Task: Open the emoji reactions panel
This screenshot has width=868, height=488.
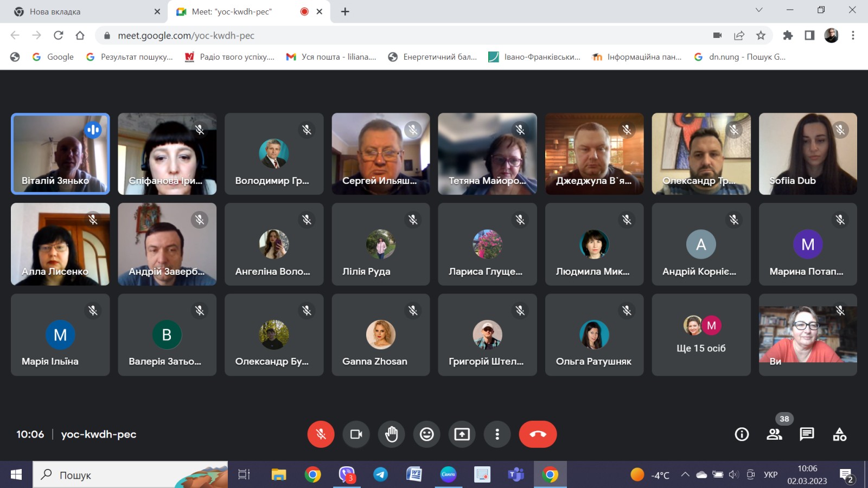Action: click(x=427, y=434)
